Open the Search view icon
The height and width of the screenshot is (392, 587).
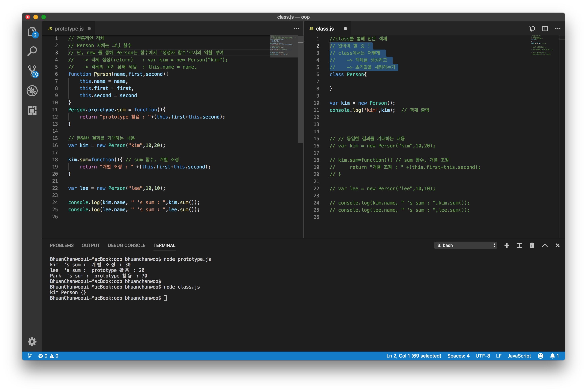pos(32,51)
